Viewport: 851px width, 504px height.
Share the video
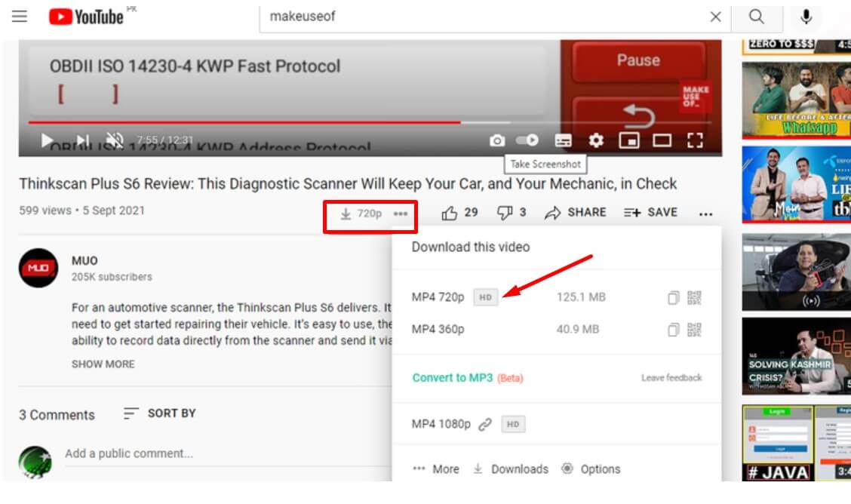pos(576,213)
